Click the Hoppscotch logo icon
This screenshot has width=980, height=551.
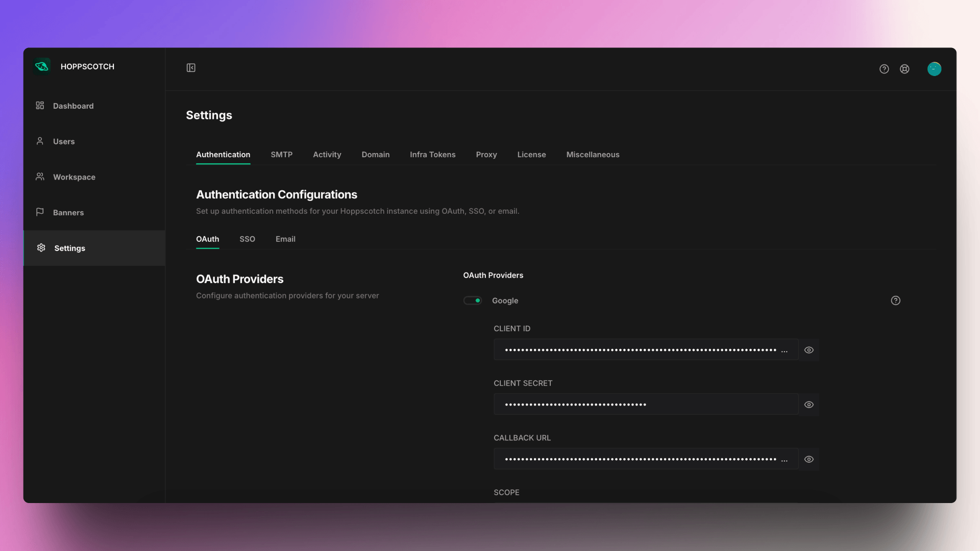click(42, 66)
